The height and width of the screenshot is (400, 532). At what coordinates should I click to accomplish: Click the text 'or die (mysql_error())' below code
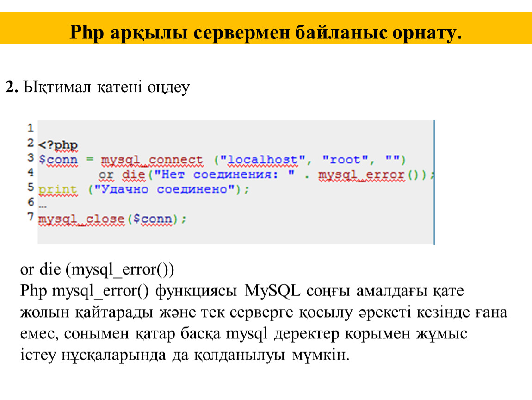point(97,269)
